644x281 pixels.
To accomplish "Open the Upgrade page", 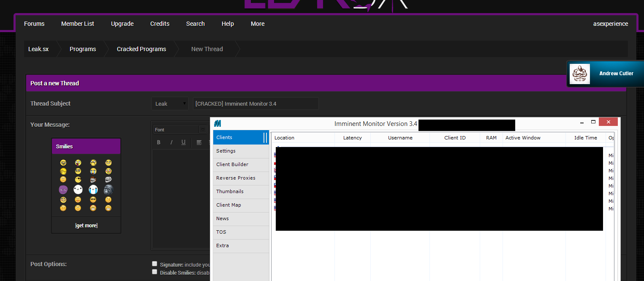I will 122,24.
